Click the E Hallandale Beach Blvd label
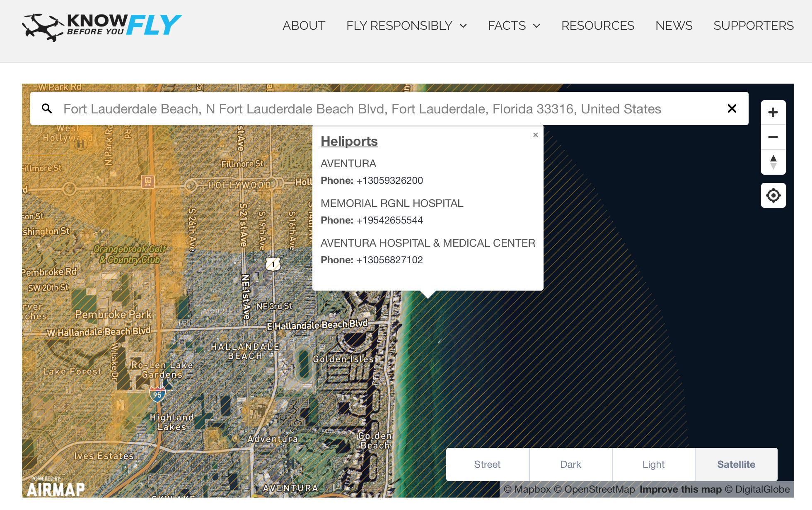The width and height of the screenshot is (812, 510). [317, 325]
